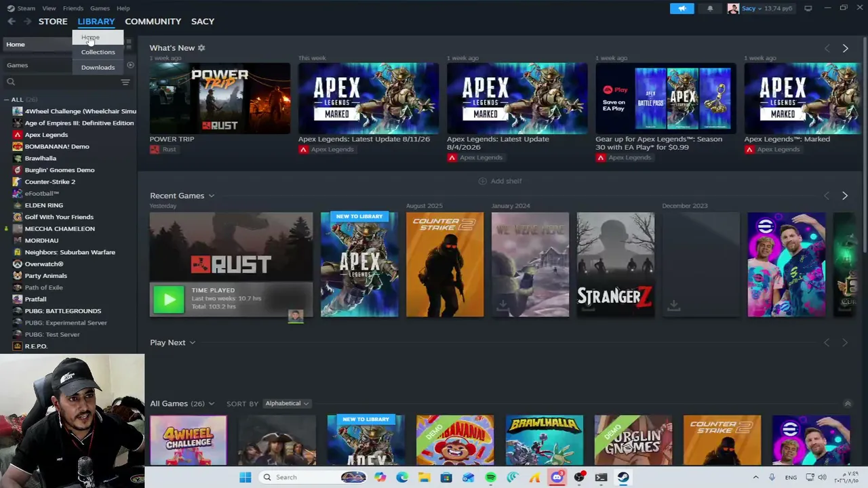This screenshot has height=488, width=868.
Task: Select Collections in the Library submenu
Action: click(x=98, y=52)
